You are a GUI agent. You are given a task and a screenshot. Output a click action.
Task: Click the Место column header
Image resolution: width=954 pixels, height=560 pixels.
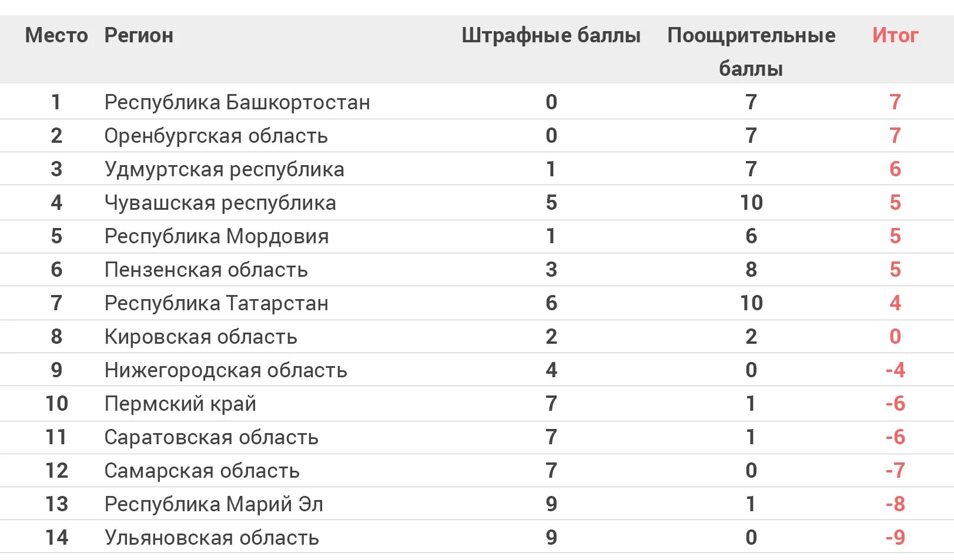pos(56,35)
